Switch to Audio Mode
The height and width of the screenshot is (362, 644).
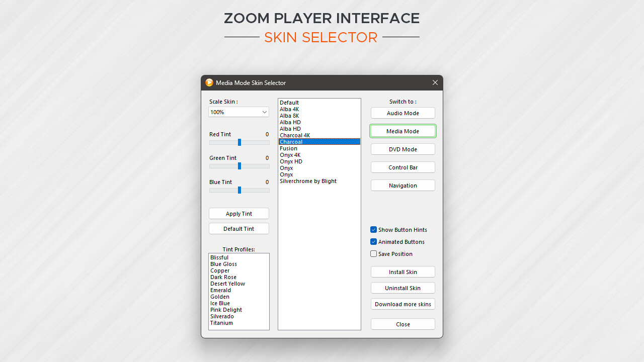coord(403,113)
